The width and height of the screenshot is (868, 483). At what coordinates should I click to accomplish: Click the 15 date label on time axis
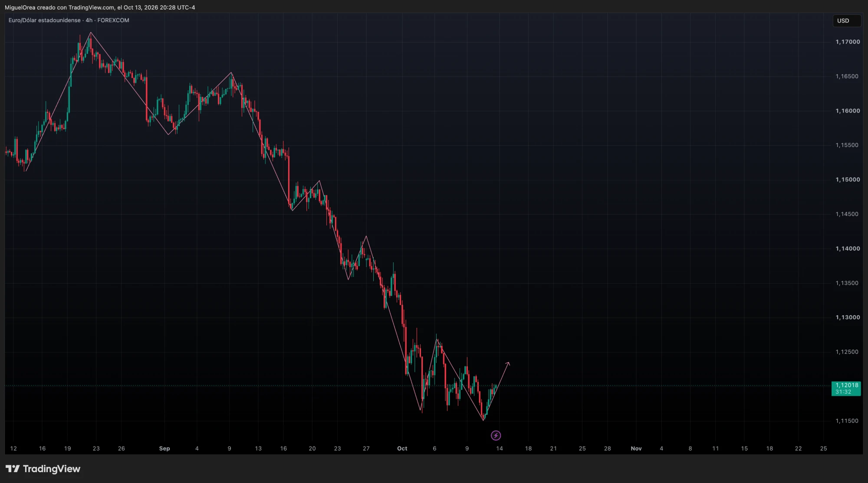pyautogui.click(x=744, y=448)
